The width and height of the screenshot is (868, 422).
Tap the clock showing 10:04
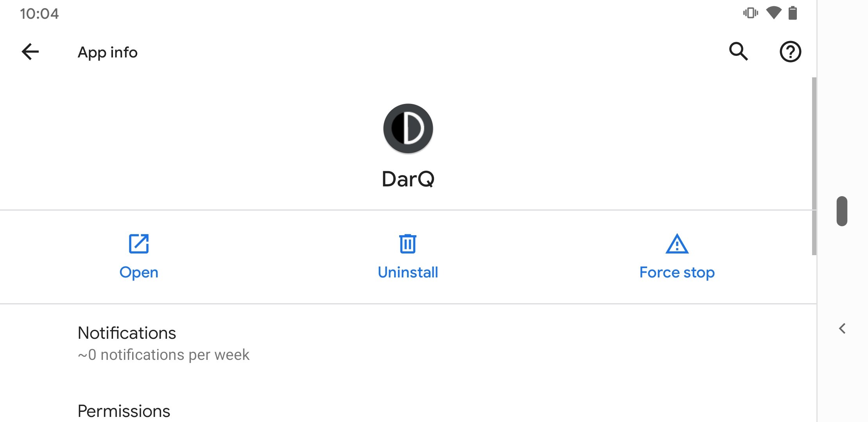[39, 14]
